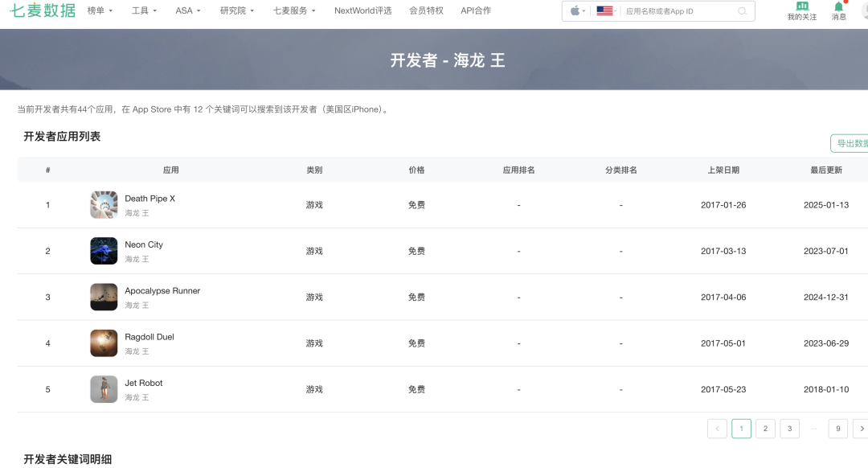Change region with US flag dropdown
The image size is (868, 468).
pyautogui.click(x=606, y=11)
